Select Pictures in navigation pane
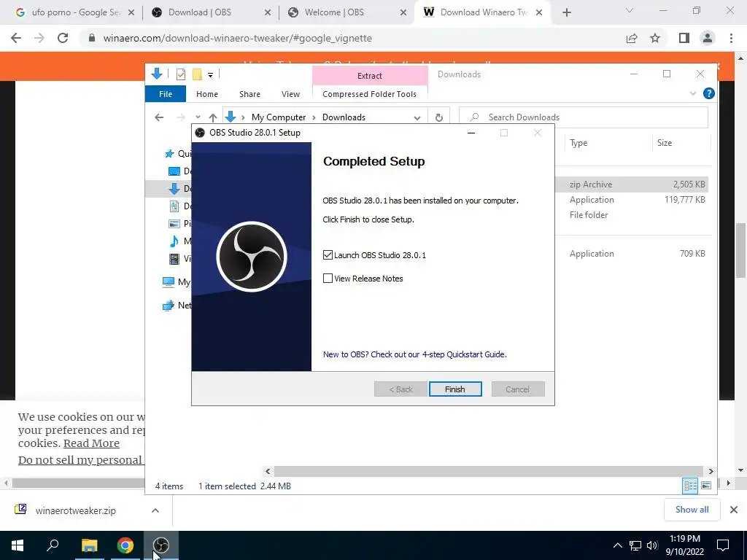The height and width of the screenshot is (560, 747). (x=179, y=223)
